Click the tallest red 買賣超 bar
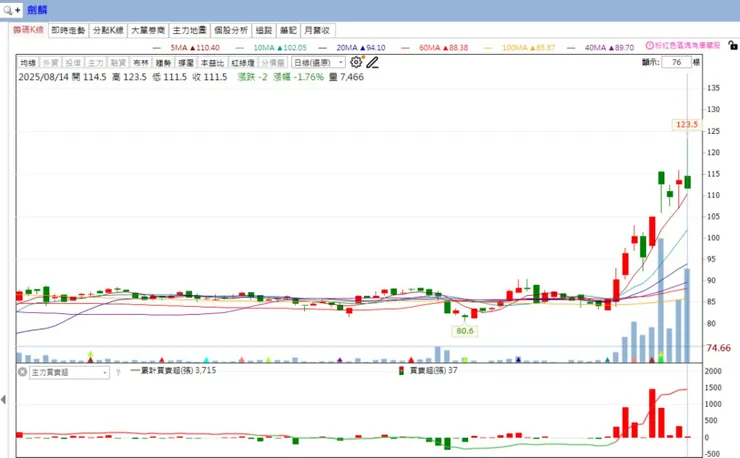The width and height of the screenshot is (740, 458). 652,414
